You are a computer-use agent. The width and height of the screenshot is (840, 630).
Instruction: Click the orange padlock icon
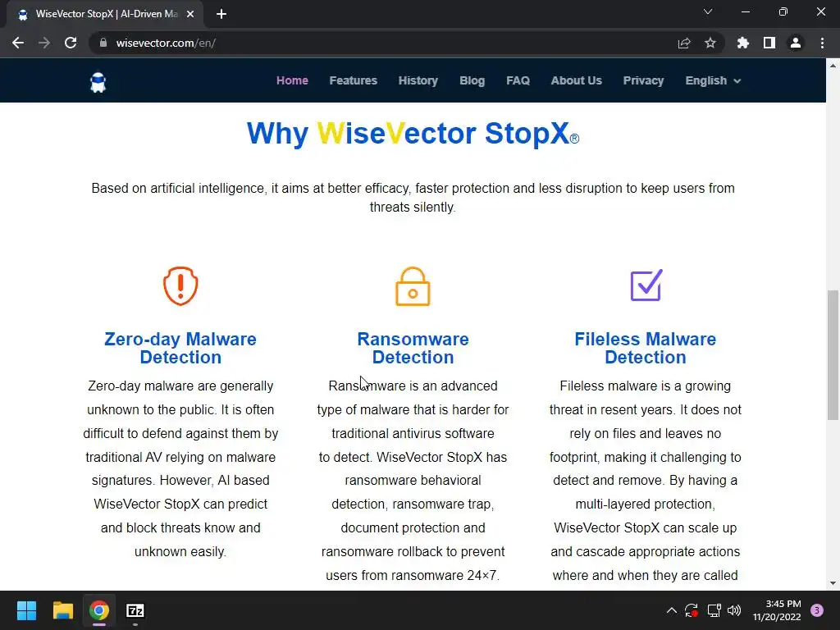pos(413,286)
